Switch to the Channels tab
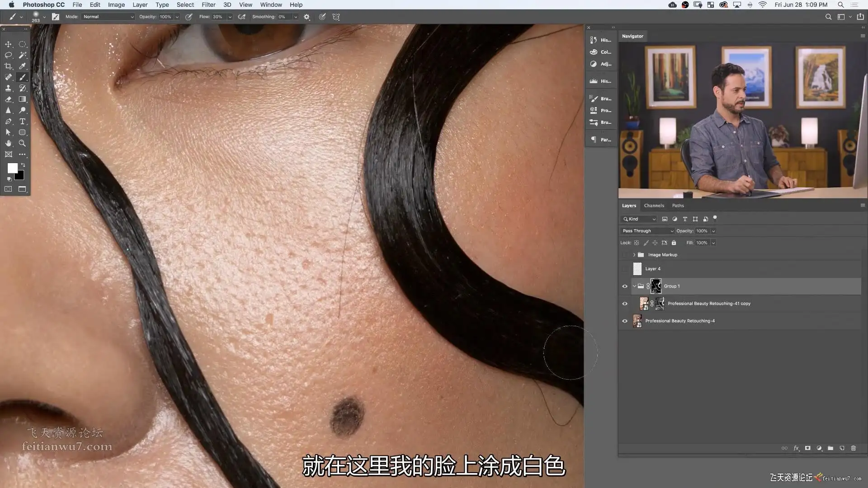 (x=654, y=206)
